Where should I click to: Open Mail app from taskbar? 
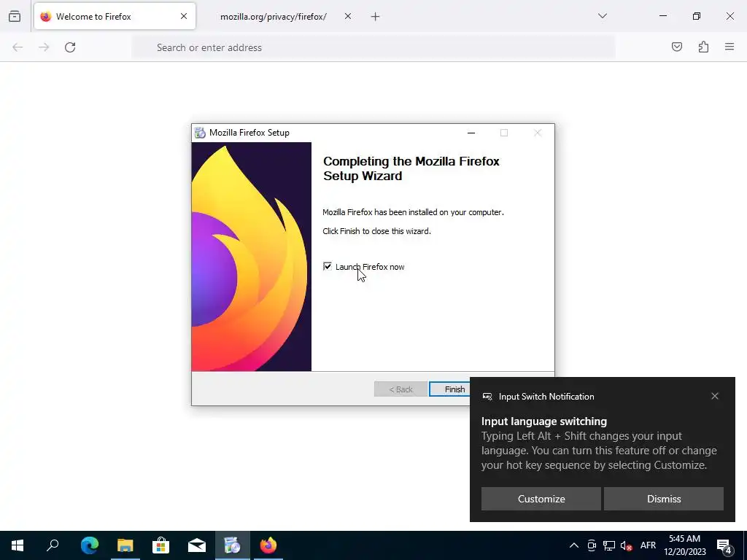pyautogui.click(x=197, y=545)
